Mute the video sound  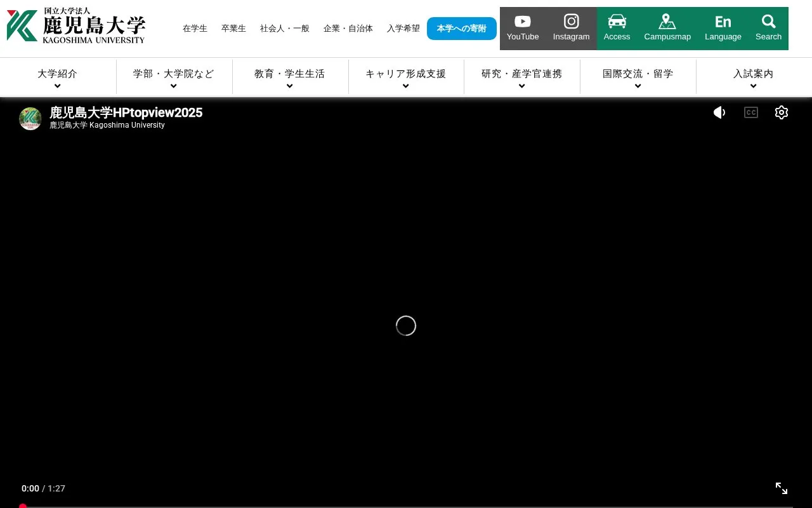coord(719,112)
